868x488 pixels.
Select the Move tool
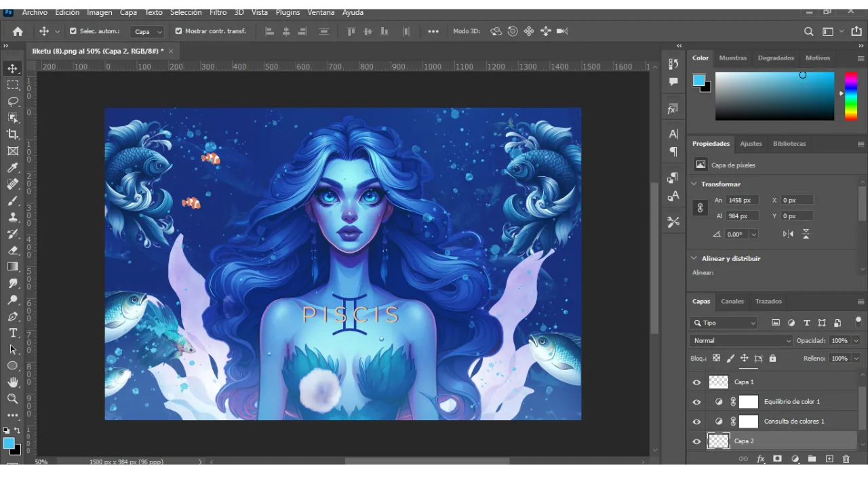click(x=13, y=68)
